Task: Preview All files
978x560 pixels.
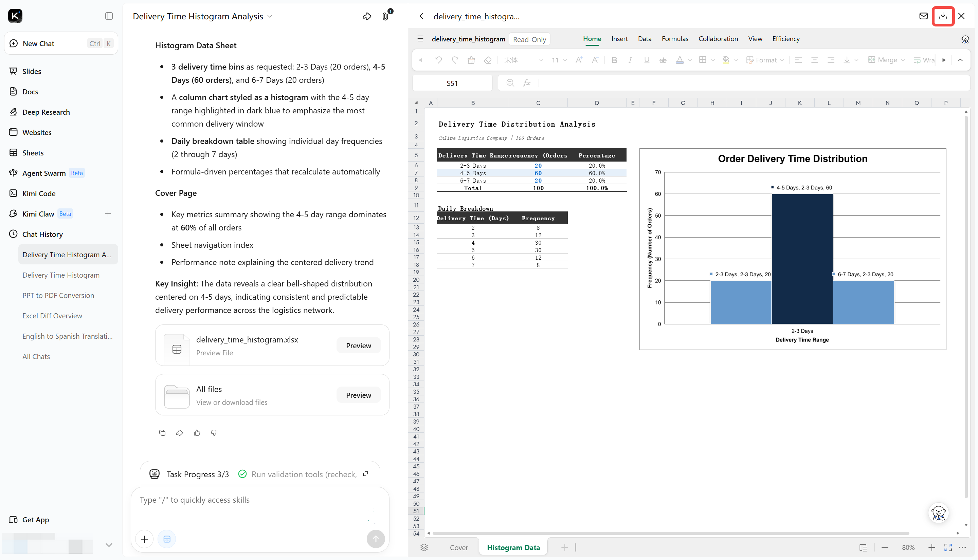Action: 358,395
